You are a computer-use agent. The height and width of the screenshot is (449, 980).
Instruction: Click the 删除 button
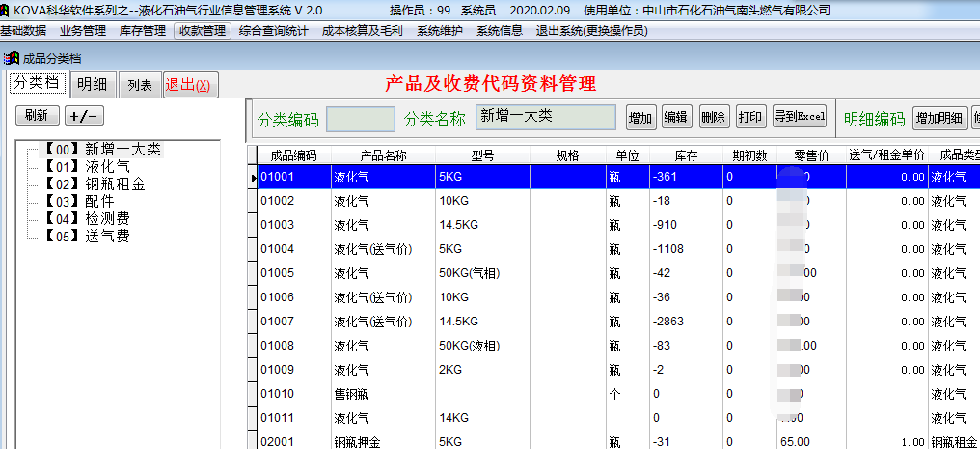(x=715, y=116)
